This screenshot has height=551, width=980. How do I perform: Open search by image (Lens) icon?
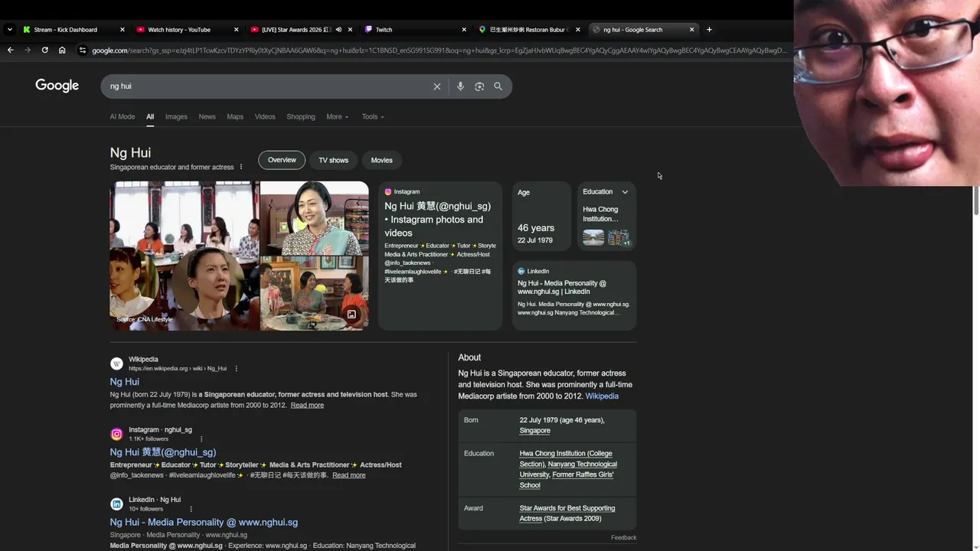[x=479, y=86]
